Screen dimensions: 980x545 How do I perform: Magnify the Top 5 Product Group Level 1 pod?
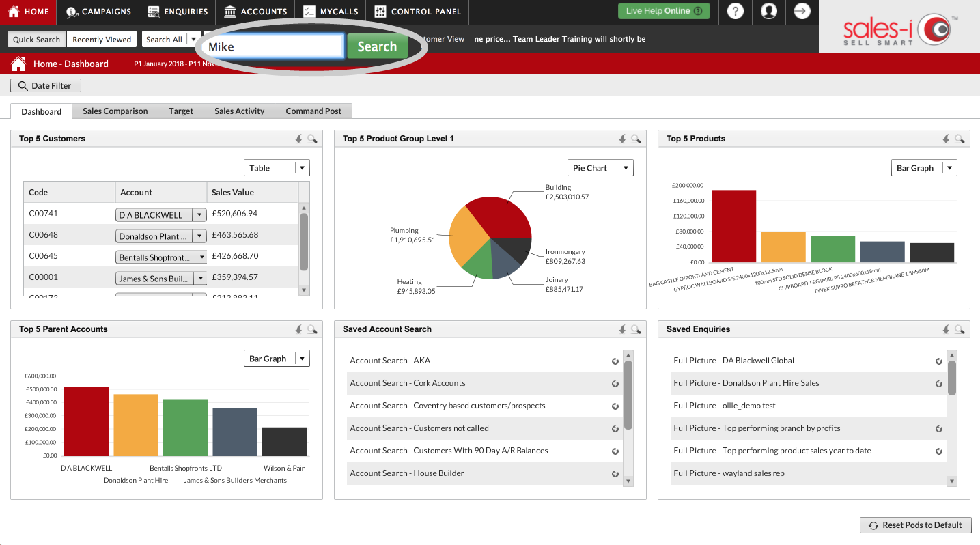(636, 139)
